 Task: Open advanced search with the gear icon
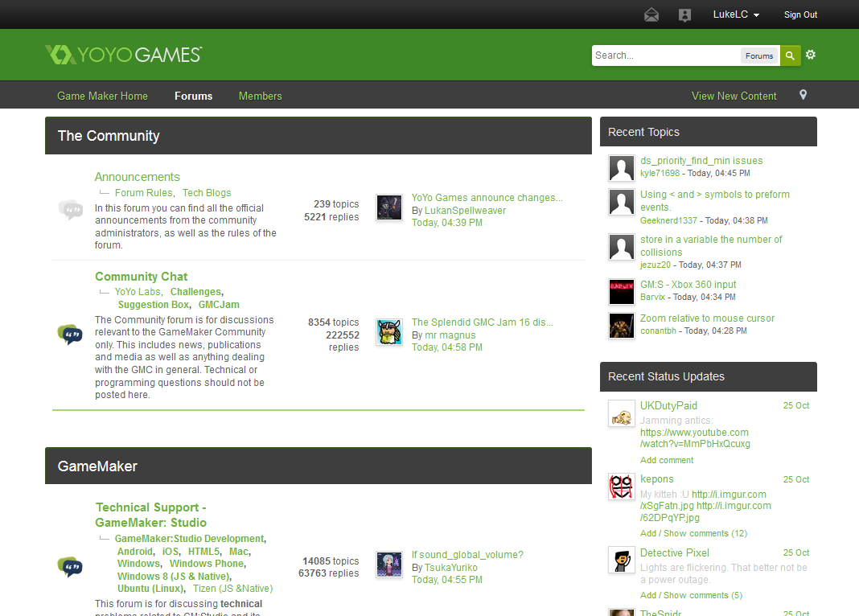pyautogui.click(x=810, y=54)
